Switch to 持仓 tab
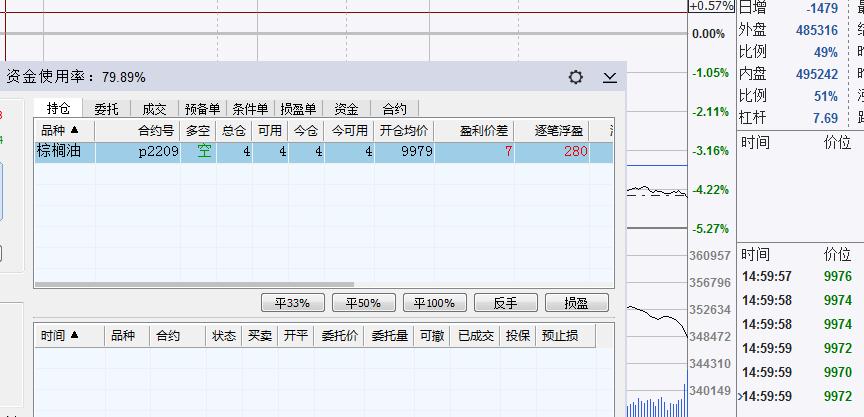This screenshot has width=864, height=417. (58, 109)
